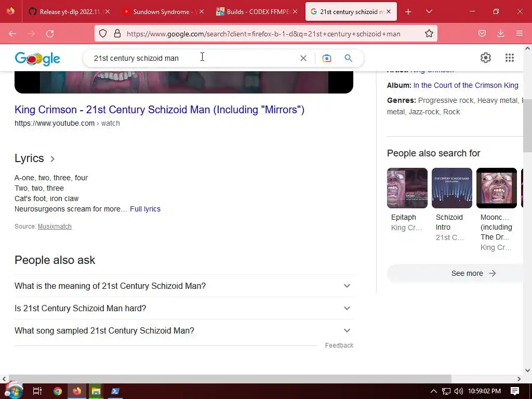Expand the Lyrics section arrow
This screenshot has width=532, height=399.
(52, 159)
